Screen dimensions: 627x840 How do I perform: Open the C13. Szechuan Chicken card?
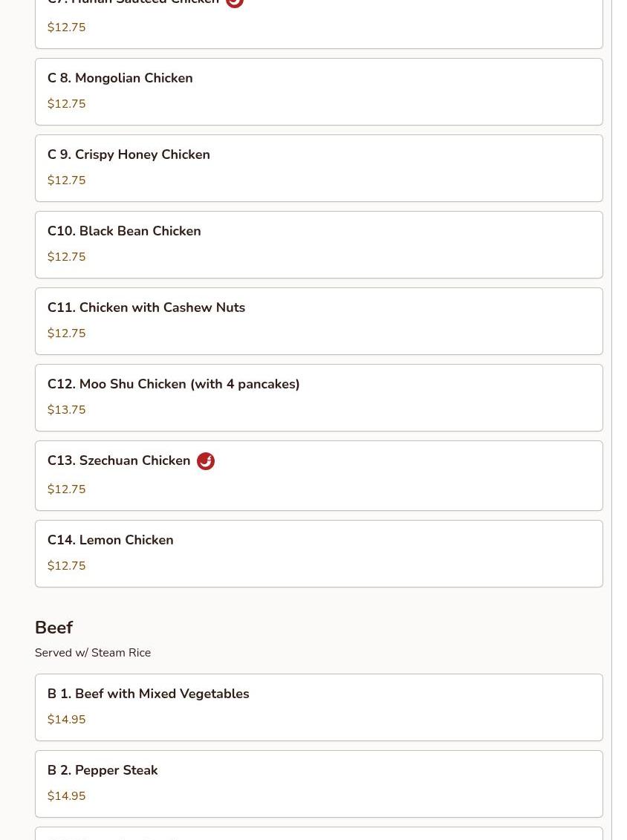pyautogui.click(x=318, y=475)
